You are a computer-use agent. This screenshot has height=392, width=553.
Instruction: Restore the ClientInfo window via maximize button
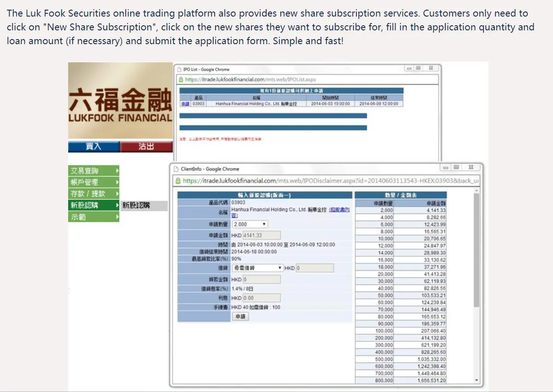(x=456, y=167)
